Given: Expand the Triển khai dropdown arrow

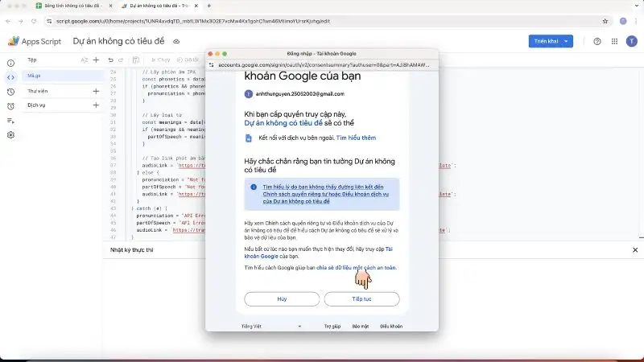Looking at the screenshot, I should [x=567, y=41].
